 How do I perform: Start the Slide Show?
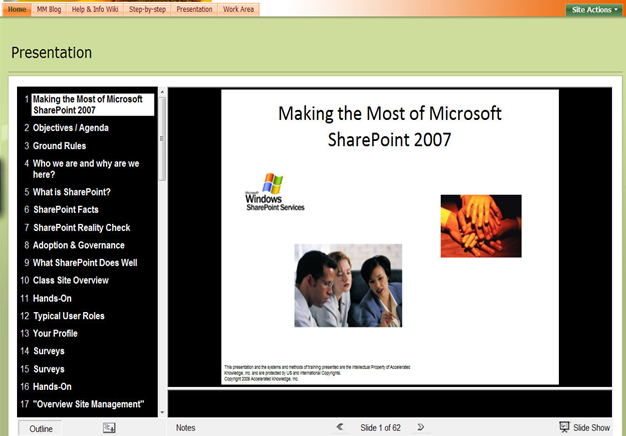click(x=584, y=427)
